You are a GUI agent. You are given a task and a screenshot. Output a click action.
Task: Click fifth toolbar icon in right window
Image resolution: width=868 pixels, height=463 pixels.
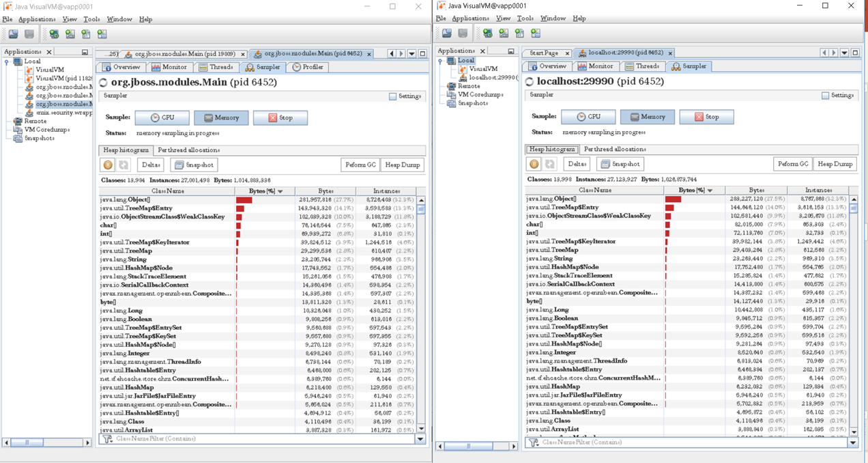click(x=520, y=33)
